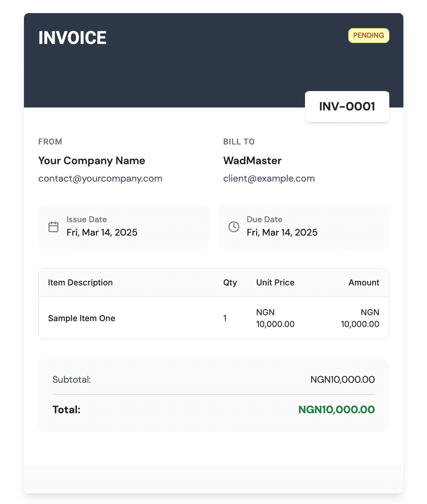Image resolution: width=427 pixels, height=504 pixels.
Task: Click the Unit Price column header
Action: pos(275,282)
